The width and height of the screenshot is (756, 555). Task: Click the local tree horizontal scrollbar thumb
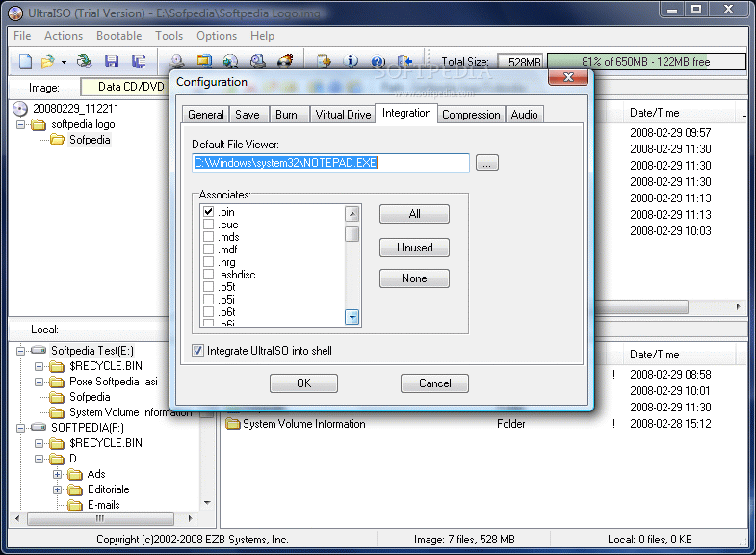tap(100, 519)
